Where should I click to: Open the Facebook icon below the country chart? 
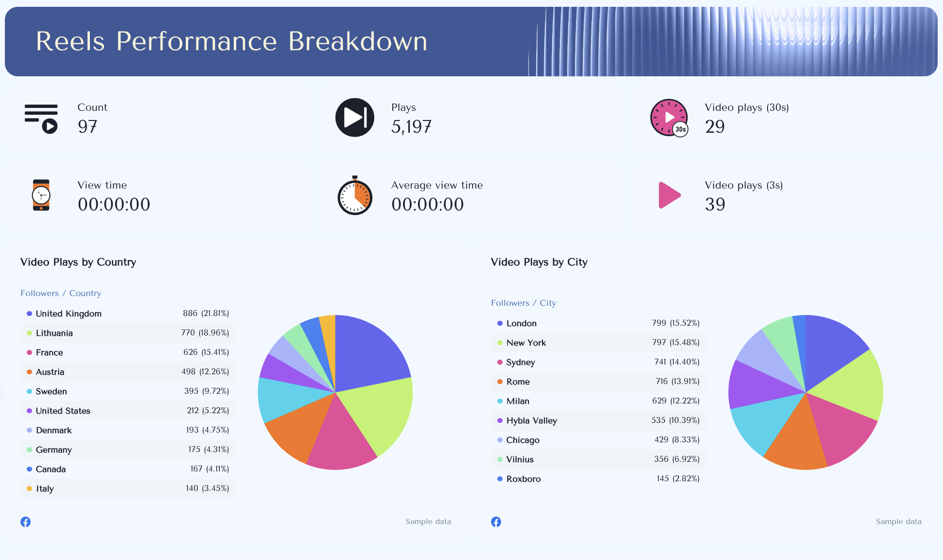pyautogui.click(x=25, y=522)
